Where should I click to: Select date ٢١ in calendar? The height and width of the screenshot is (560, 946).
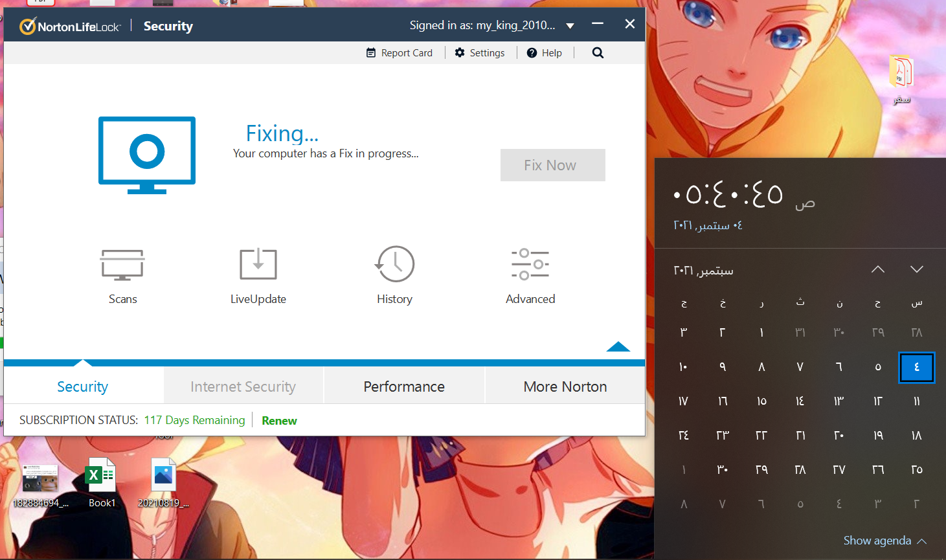click(800, 436)
